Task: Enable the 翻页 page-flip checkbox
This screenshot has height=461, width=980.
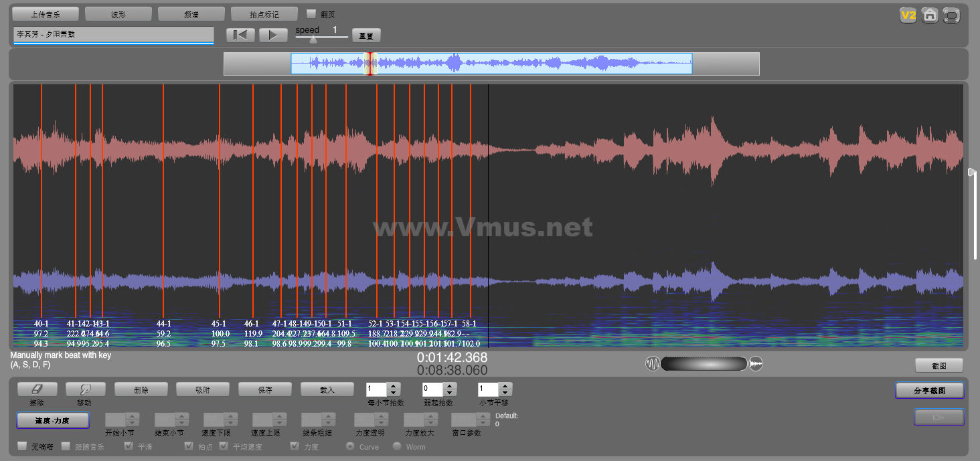Action: pos(311,13)
